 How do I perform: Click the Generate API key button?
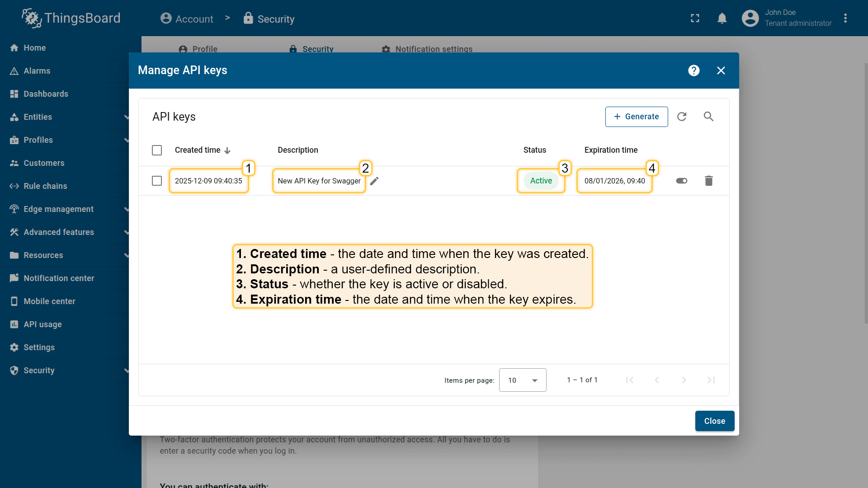(x=636, y=117)
